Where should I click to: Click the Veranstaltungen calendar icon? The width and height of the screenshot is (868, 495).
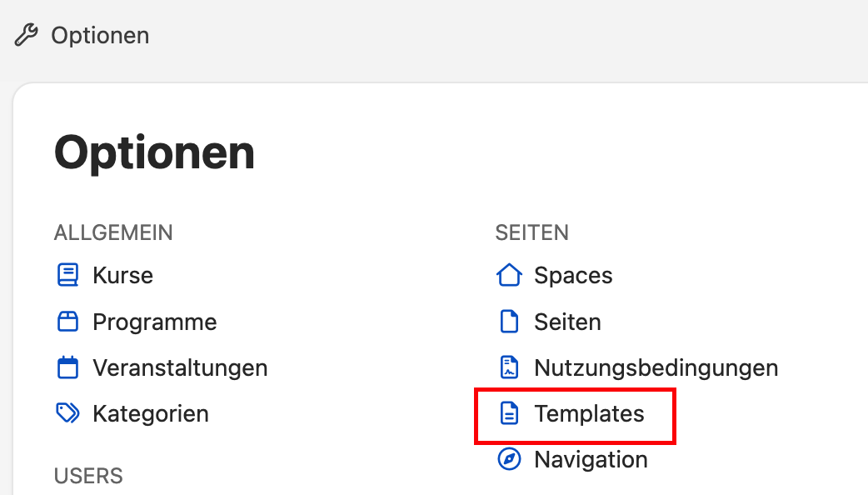[x=67, y=367]
